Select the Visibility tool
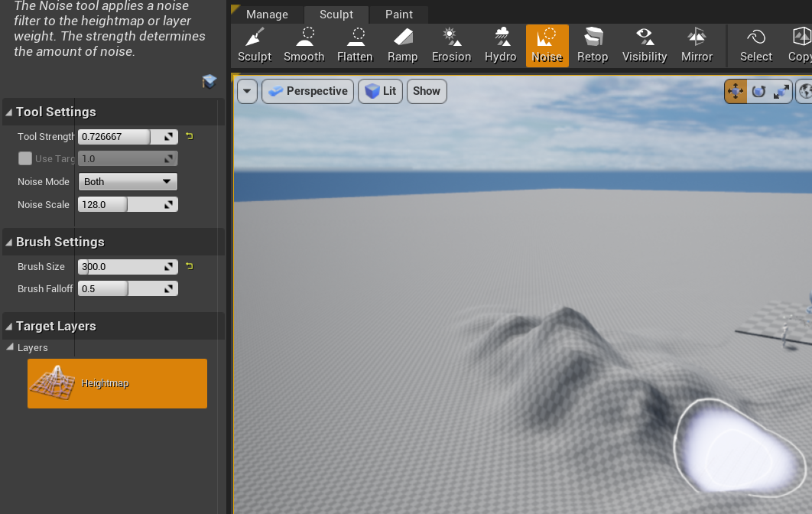 coord(645,46)
